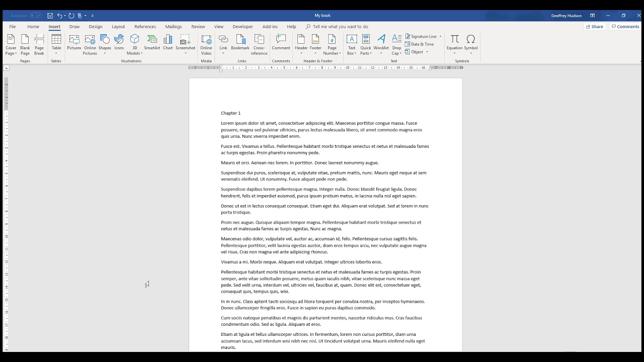The height and width of the screenshot is (362, 644).
Task: Click the right indent marker on ruler
Action: 430,68
